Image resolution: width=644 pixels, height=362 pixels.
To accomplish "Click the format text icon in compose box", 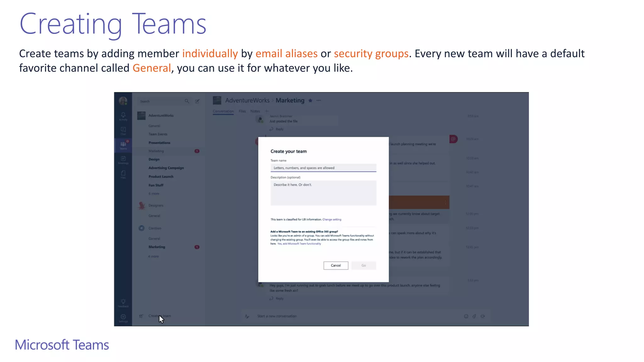I will coord(247,316).
